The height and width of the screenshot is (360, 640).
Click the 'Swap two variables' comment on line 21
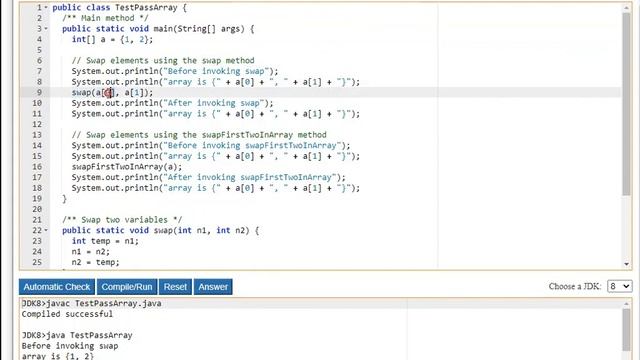tap(122, 220)
